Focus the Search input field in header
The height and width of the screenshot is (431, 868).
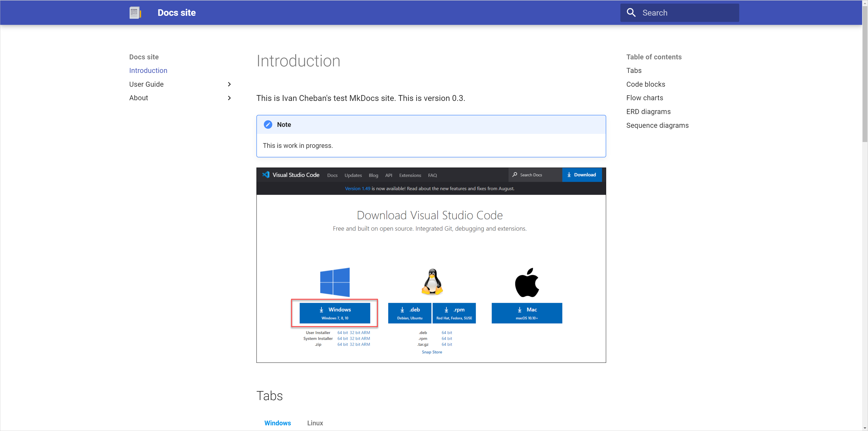pos(680,13)
